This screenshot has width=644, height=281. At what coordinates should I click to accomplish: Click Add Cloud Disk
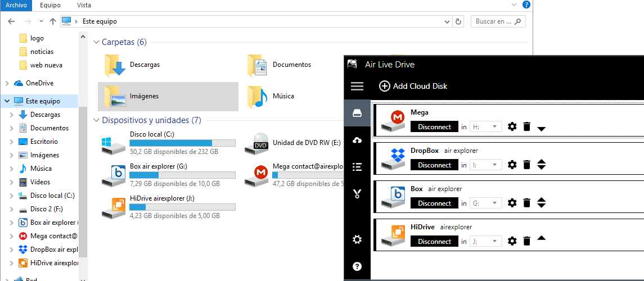(413, 86)
